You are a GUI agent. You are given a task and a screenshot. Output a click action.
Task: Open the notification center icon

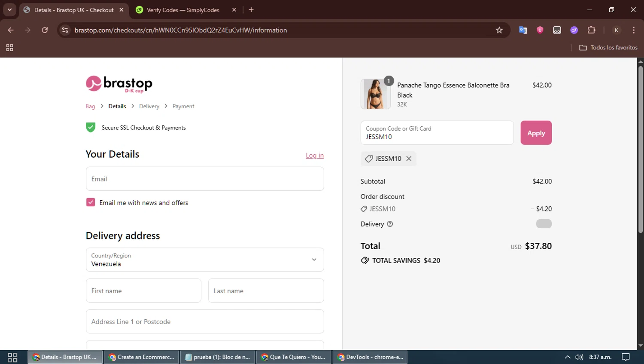626,357
